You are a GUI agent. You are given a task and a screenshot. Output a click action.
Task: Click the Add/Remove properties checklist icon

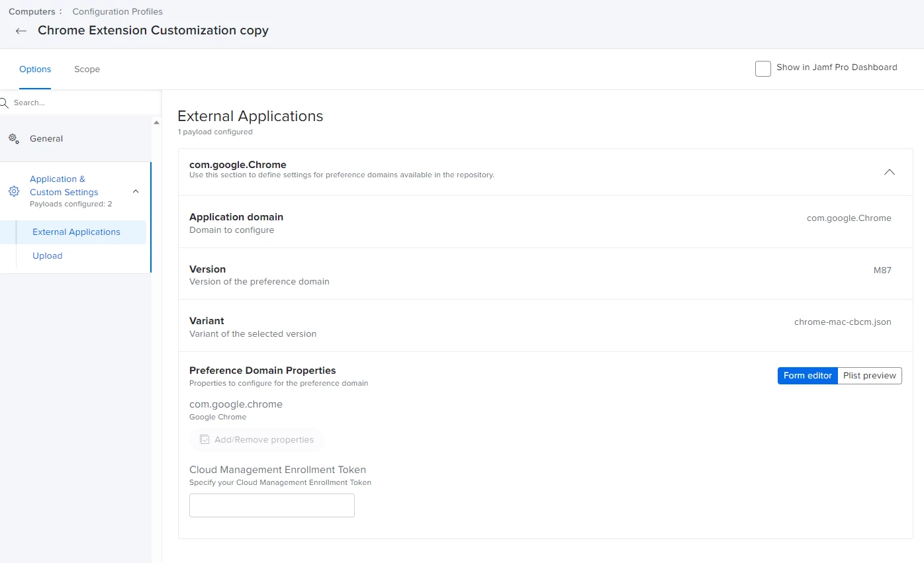coord(205,440)
